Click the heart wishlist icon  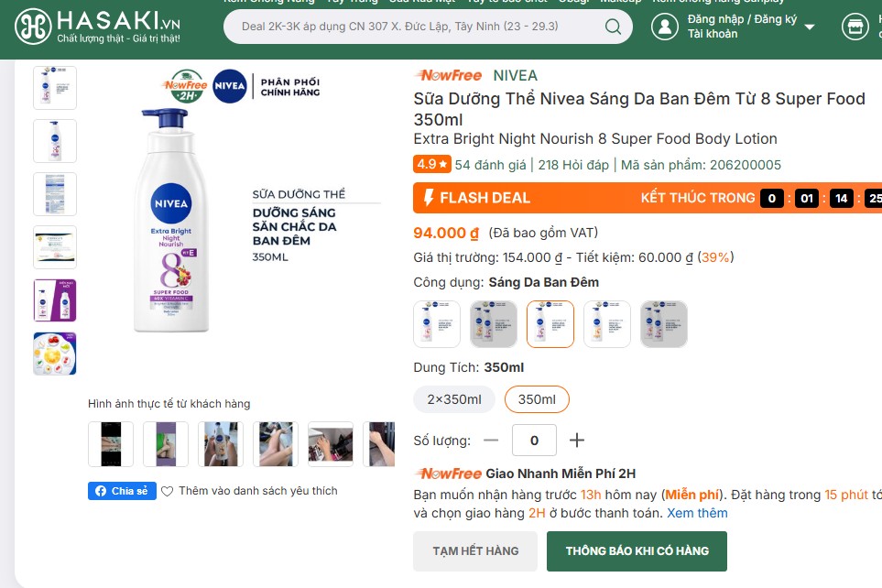tap(166, 491)
